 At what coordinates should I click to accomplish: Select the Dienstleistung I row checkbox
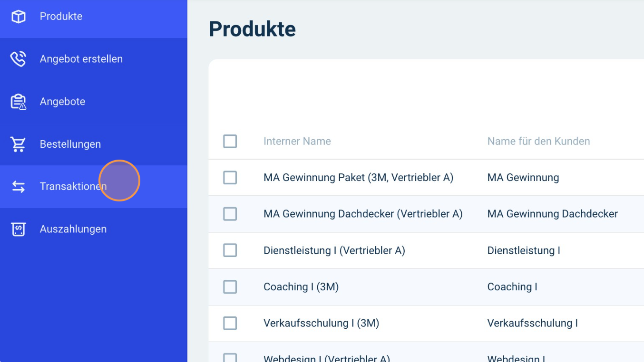(230, 250)
